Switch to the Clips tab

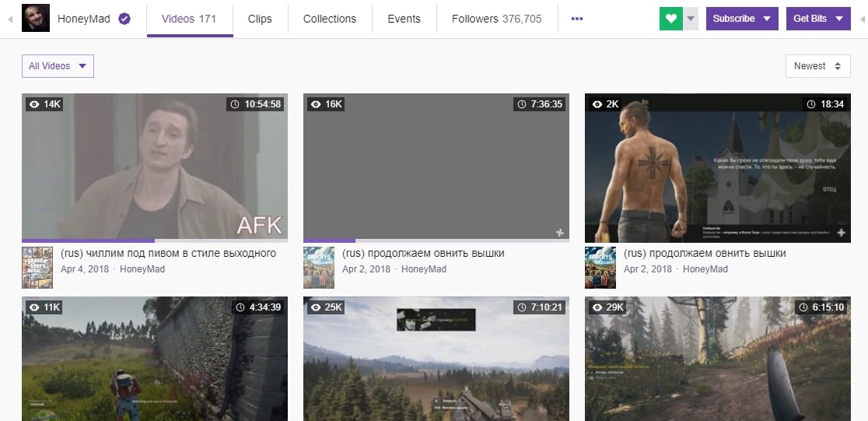tap(260, 19)
